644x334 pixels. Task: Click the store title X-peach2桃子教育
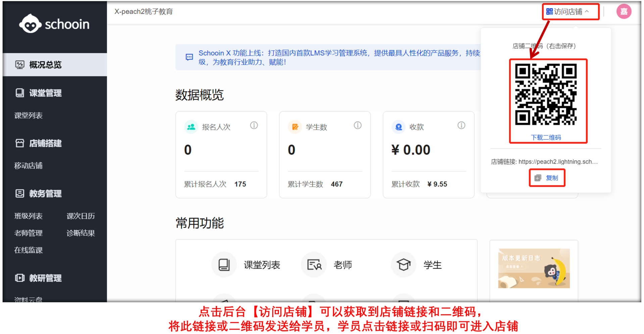(x=144, y=12)
